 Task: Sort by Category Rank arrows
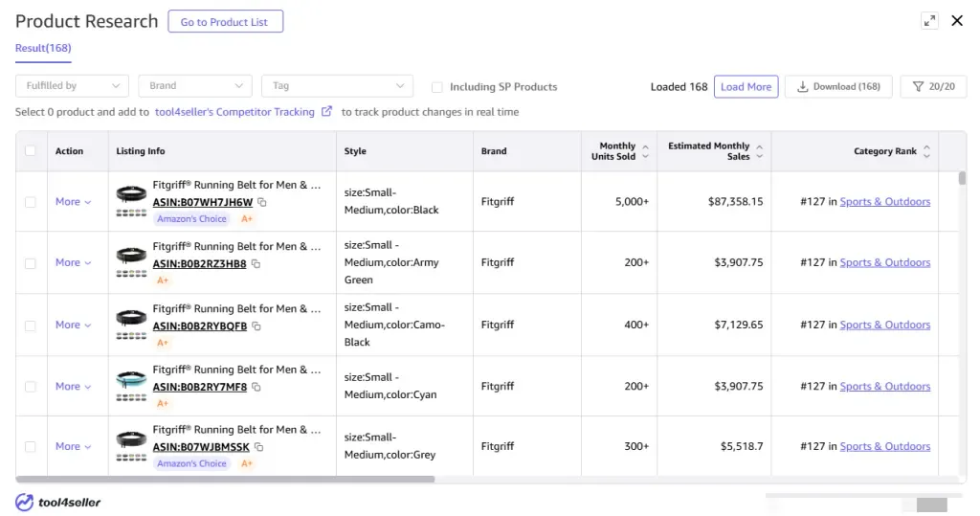pos(926,151)
